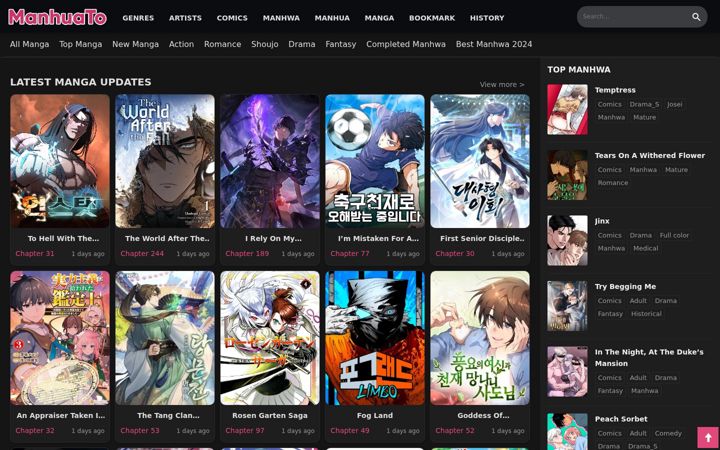The height and width of the screenshot is (450, 720).
Task: Open the soccer manhwa cover thumbnail
Action: pos(375,161)
